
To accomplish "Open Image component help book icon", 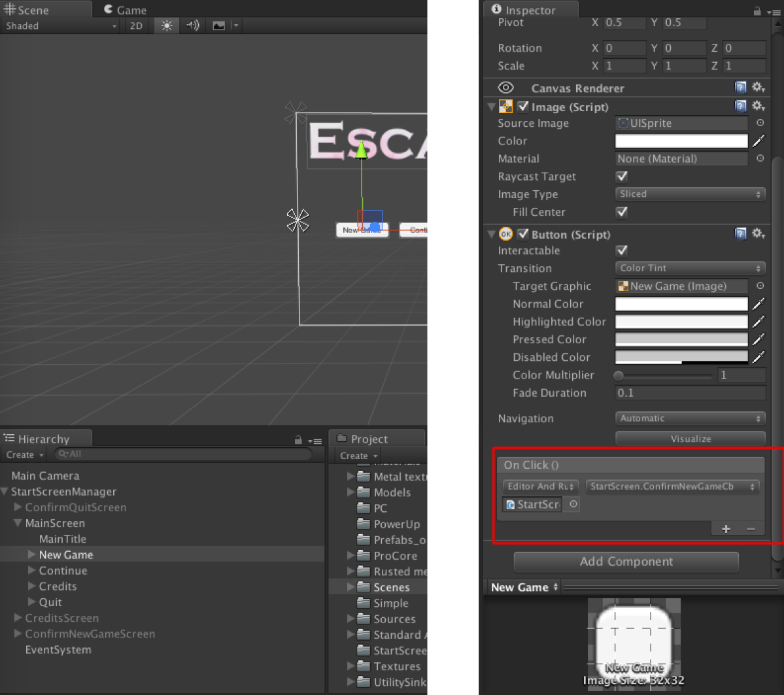I will tap(740, 106).
